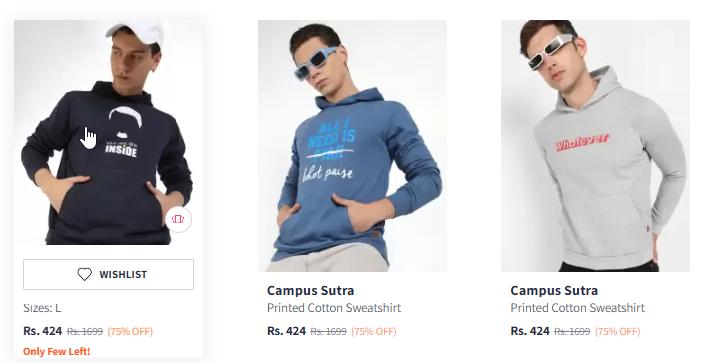Open the gray Whatever hoodie product image

pos(595,146)
